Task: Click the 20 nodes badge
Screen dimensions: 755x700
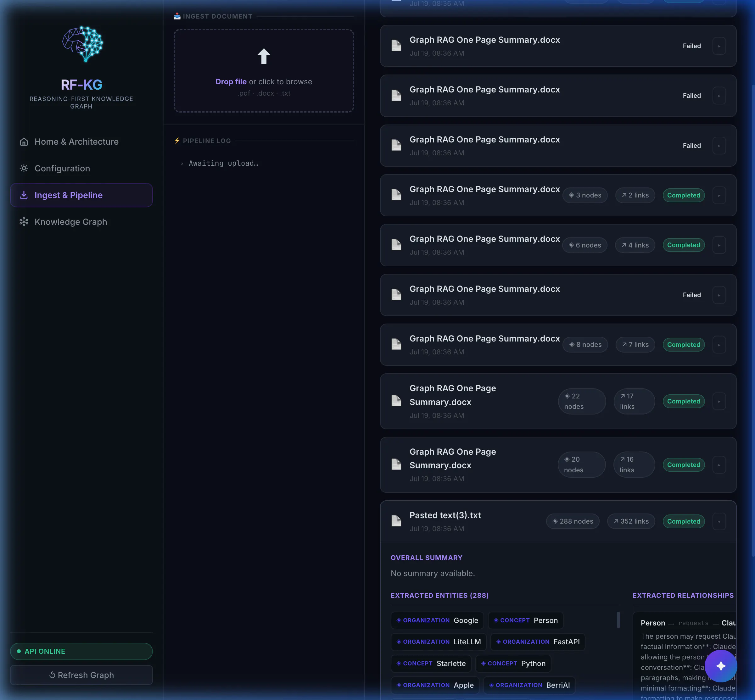Action: click(581, 464)
